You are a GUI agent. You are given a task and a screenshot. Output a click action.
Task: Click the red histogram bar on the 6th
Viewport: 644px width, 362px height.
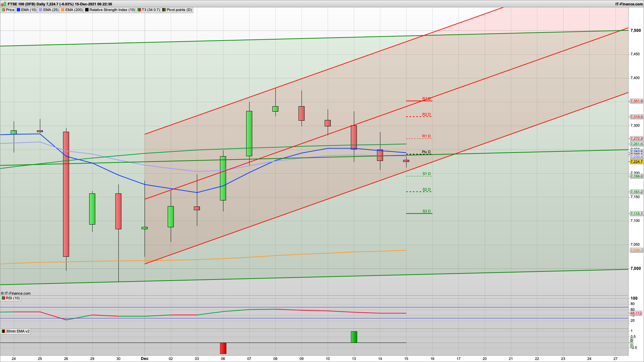[x=223, y=348]
